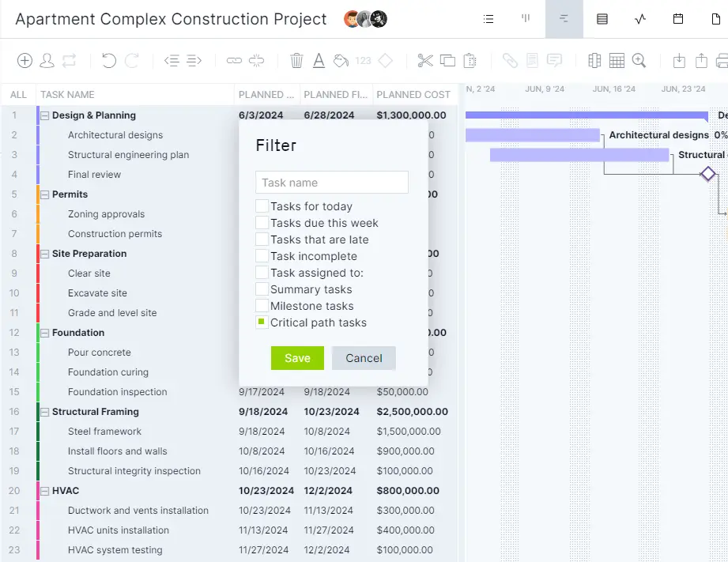The height and width of the screenshot is (562, 728).
Task: Click the Indent task icon
Action: tap(194, 61)
